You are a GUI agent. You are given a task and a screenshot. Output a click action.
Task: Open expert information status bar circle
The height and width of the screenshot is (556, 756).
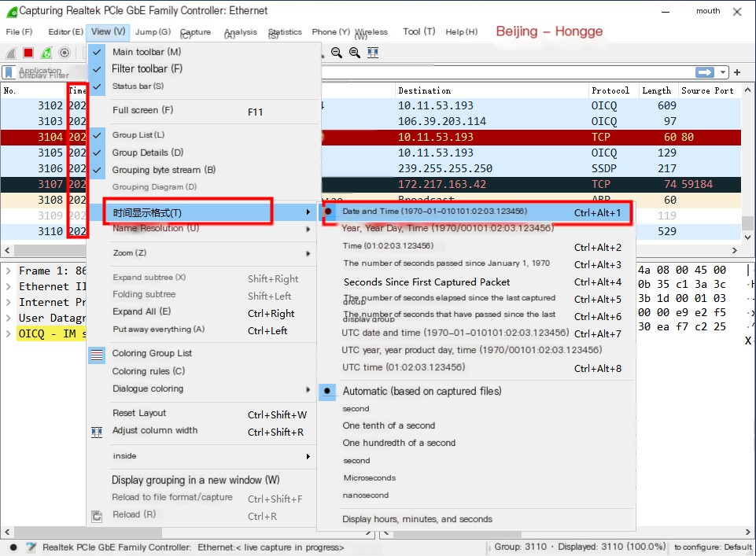13,547
